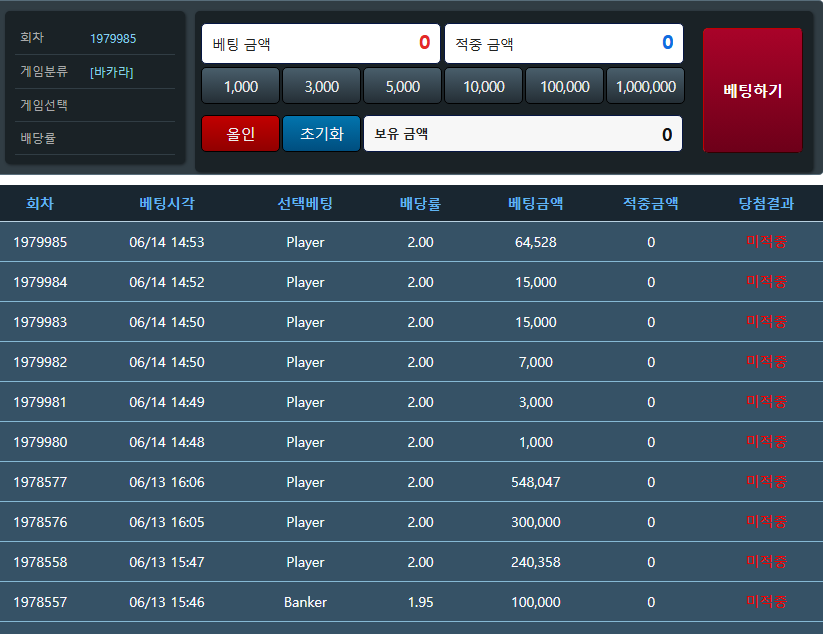Click the 당첨결과 column header
823x634 pixels.
tap(766, 203)
